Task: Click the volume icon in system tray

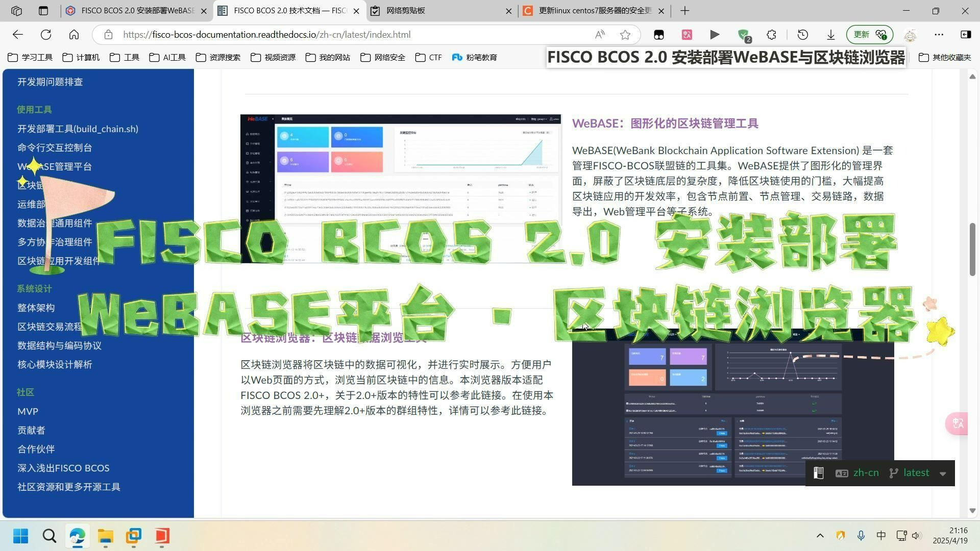Action: click(916, 536)
